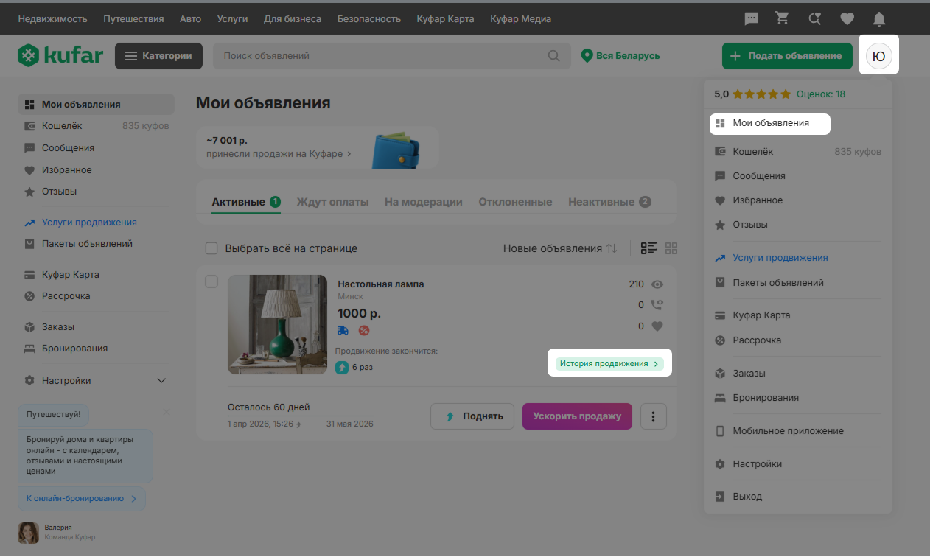Click lightning promotion icon near 6 раз
This screenshot has height=560, width=930.
tap(342, 367)
